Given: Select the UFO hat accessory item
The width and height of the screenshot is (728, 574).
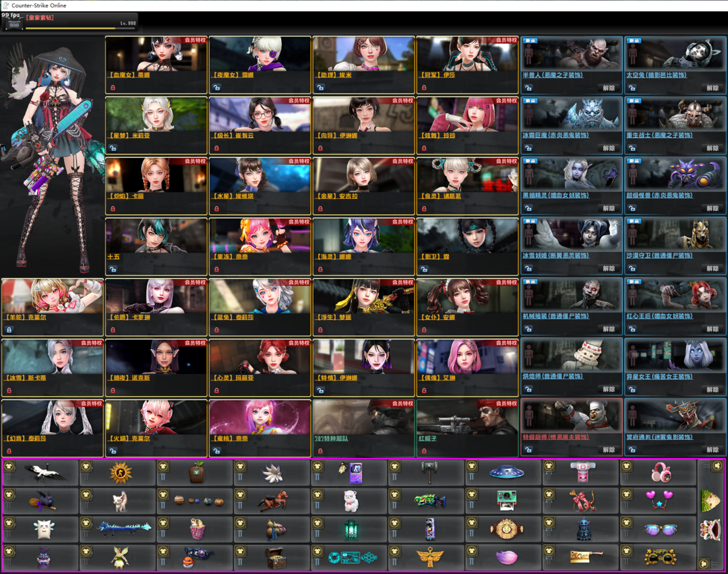Looking at the screenshot, I should (x=506, y=473).
